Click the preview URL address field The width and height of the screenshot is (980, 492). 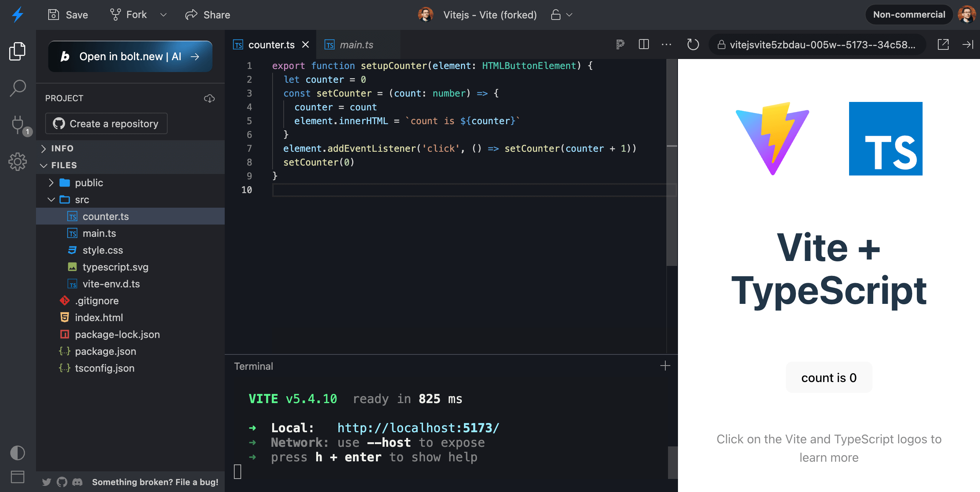pyautogui.click(x=817, y=44)
